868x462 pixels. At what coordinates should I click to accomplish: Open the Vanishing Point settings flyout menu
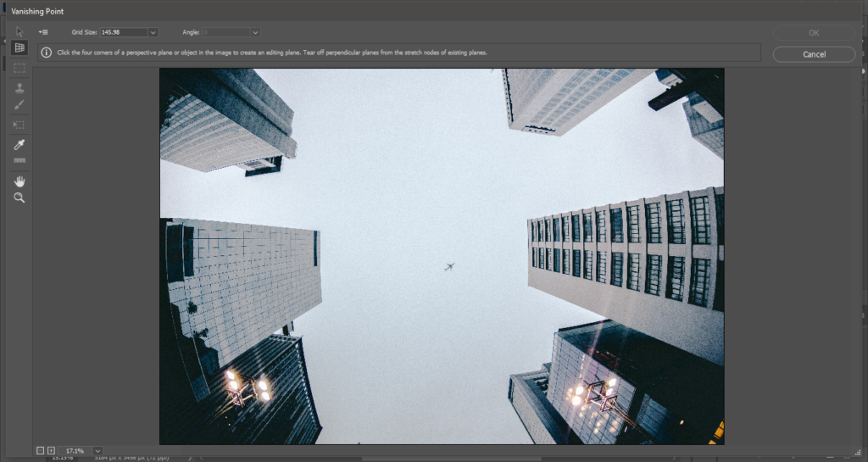click(x=43, y=32)
